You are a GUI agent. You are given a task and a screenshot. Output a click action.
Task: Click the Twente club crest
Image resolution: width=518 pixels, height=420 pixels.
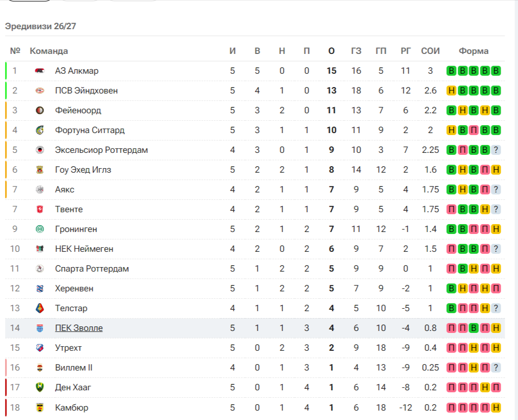click(x=40, y=209)
